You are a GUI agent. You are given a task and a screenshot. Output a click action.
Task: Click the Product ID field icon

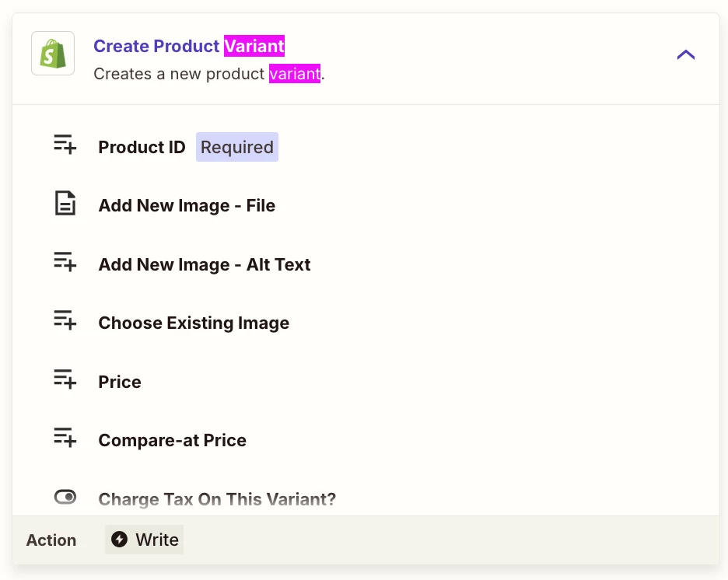[x=65, y=145]
